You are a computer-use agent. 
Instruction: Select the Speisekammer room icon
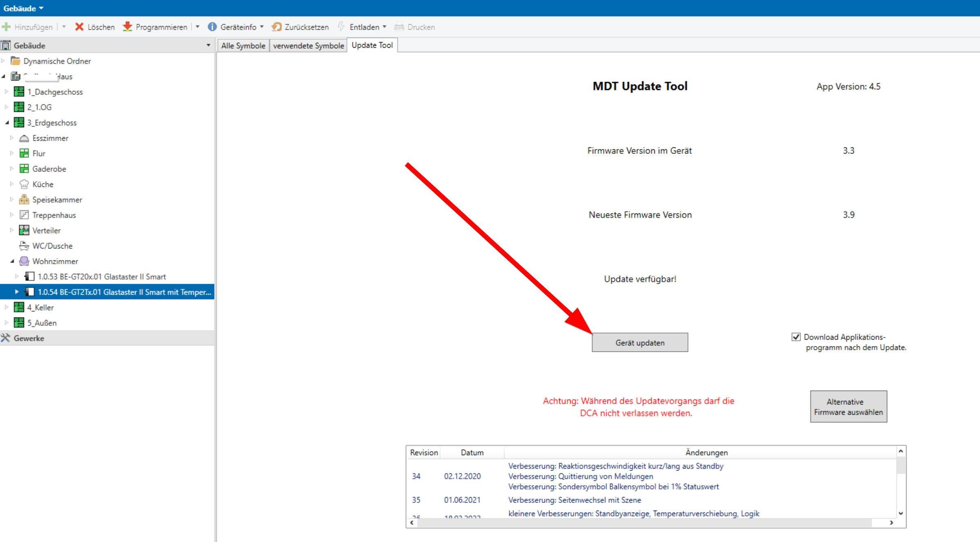tap(24, 200)
